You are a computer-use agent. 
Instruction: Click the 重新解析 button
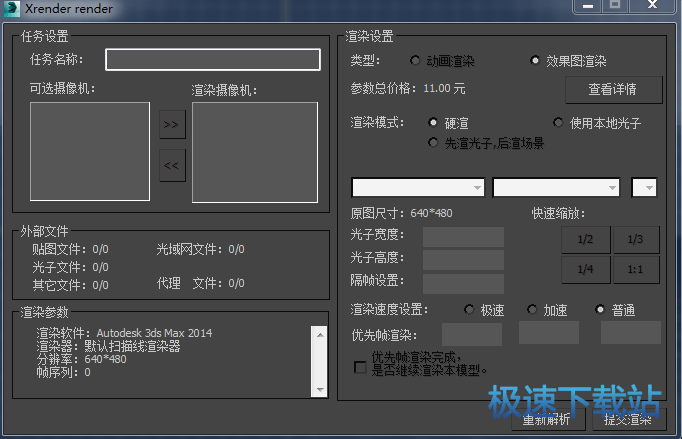548,419
